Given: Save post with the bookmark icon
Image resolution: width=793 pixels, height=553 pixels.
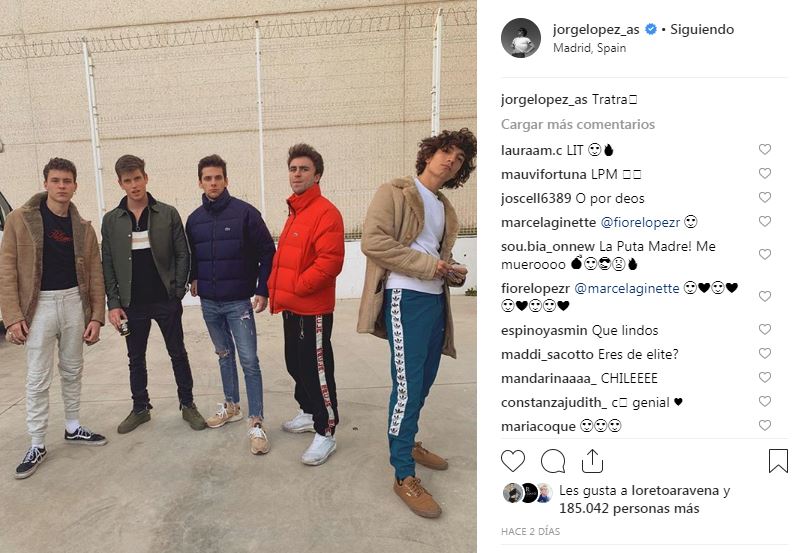Looking at the screenshot, I should [x=778, y=461].
